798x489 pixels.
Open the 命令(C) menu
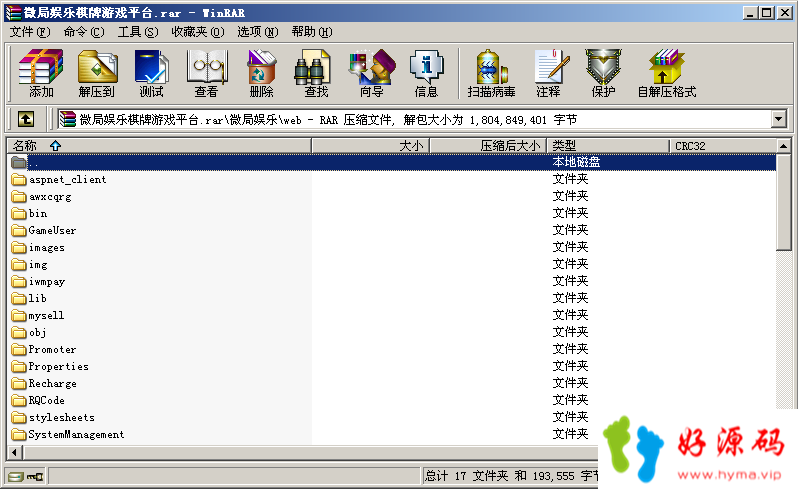84,32
